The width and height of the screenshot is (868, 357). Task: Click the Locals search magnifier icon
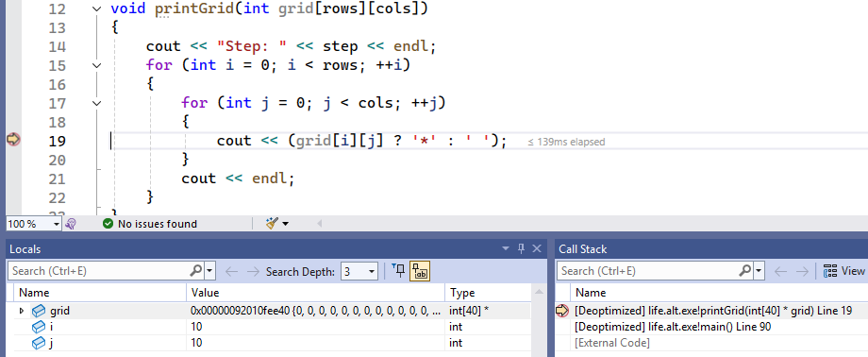(x=196, y=271)
